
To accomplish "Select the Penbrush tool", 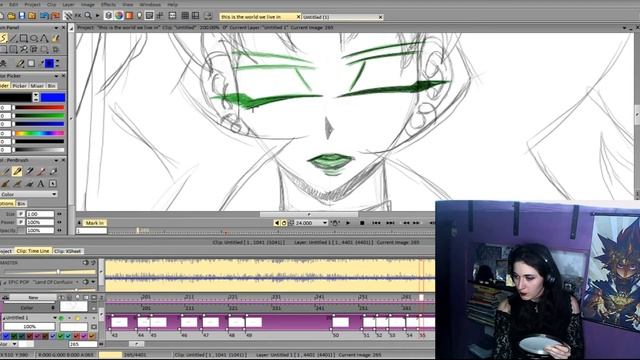I will pyautogui.click(x=17, y=171).
